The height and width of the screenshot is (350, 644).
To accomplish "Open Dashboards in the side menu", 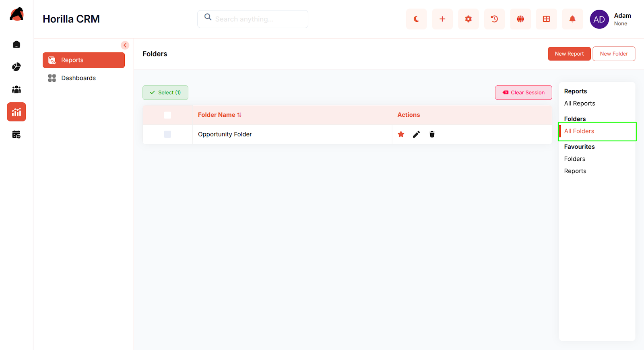I will [x=78, y=78].
